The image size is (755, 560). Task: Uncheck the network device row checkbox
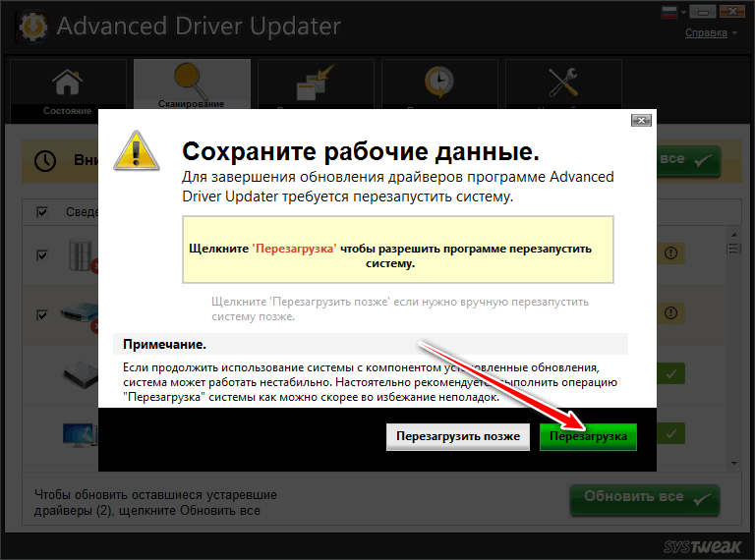pyautogui.click(x=42, y=315)
